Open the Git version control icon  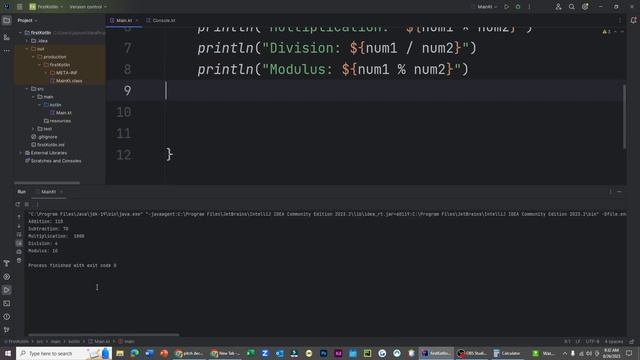pyautogui.click(x=7, y=330)
